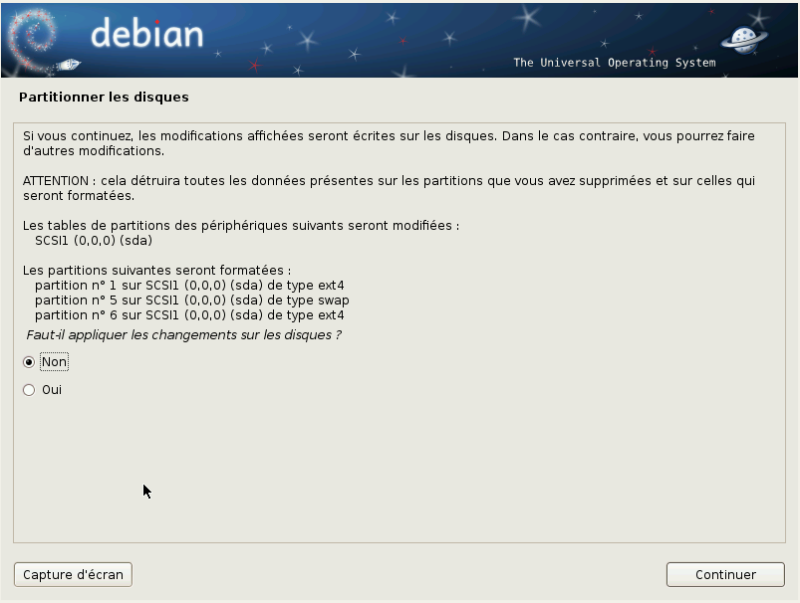Viewport: 800px width, 603px height.
Task: Click the planet icon in banner
Action: point(744,40)
